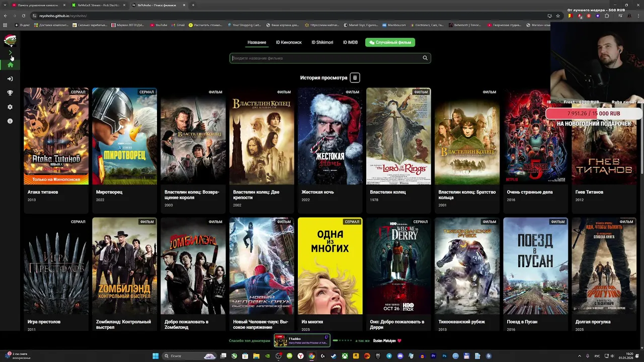This screenshot has width=644, height=362.
Task: Click title Тихоокеанский рубеж
Action: point(461,322)
